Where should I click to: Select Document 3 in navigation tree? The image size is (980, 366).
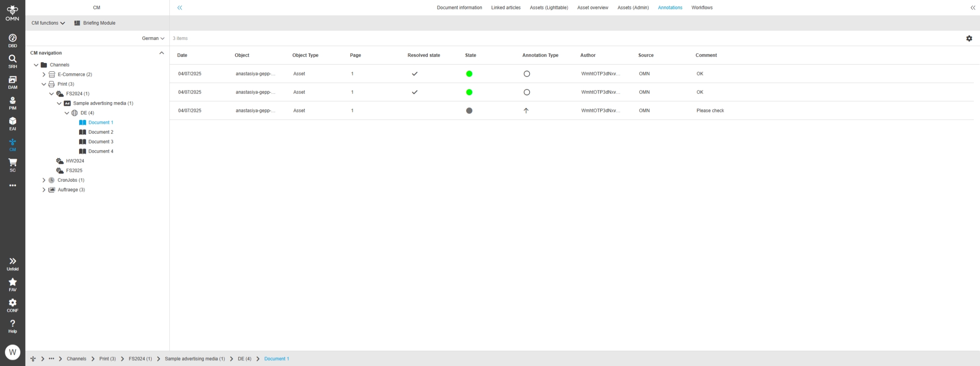[x=101, y=142]
